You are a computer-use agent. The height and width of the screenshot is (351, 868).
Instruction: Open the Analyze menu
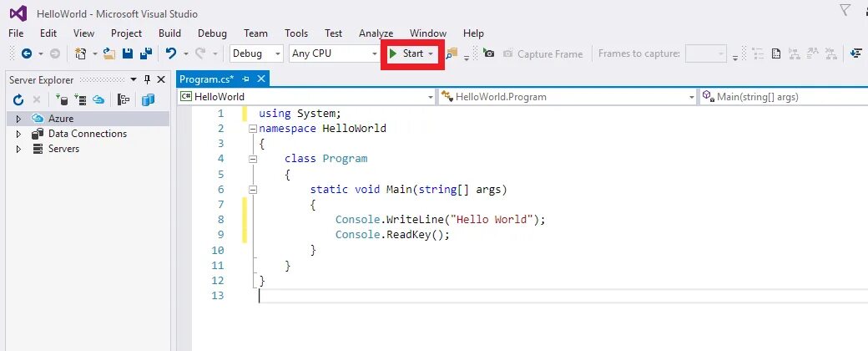click(376, 33)
